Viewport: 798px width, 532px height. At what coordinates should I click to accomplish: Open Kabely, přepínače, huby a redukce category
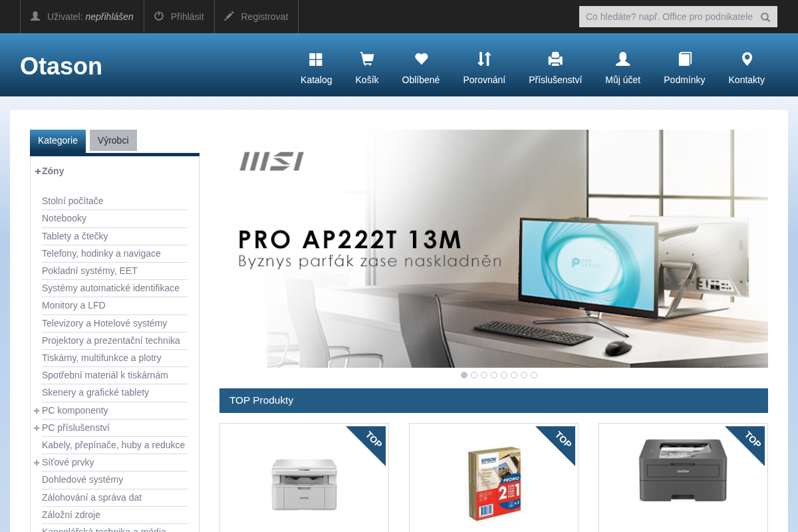[x=114, y=445]
